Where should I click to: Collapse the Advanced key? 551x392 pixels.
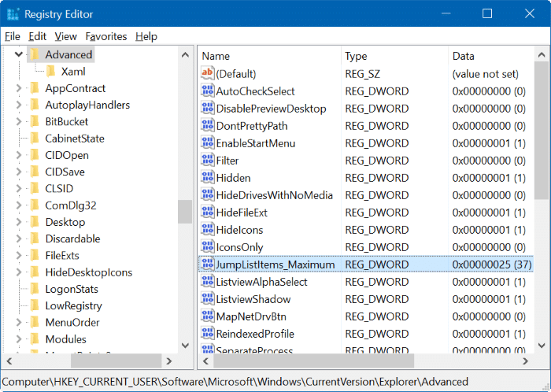(x=19, y=54)
